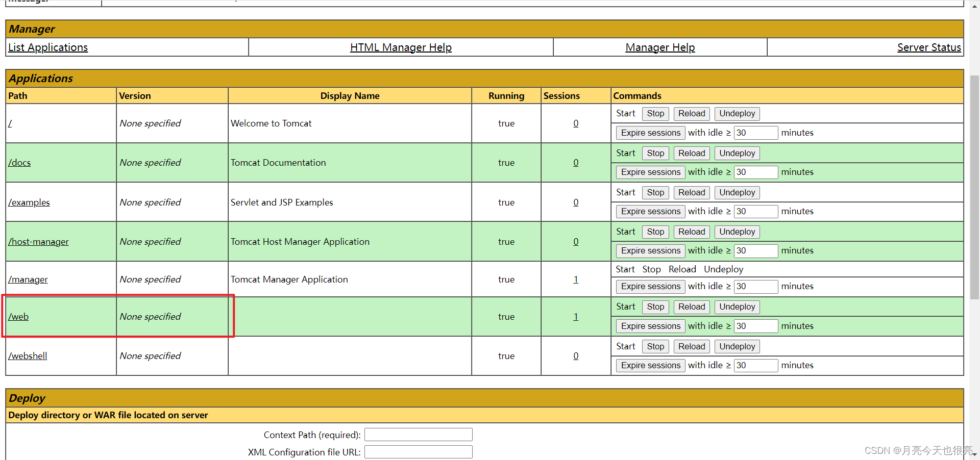Viewport: 980px width, 460px height.
Task: Expire sessions for /examples
Action: click(651, 212)
